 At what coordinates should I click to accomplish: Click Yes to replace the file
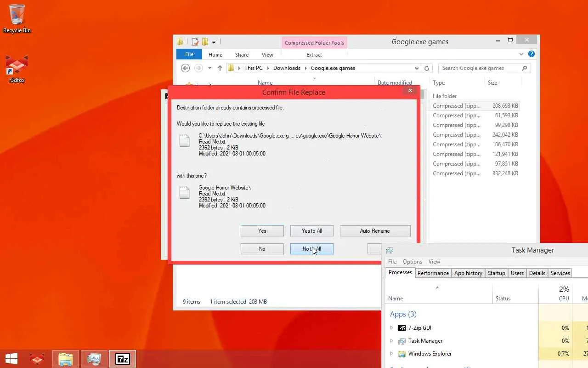pyautogui.click(x=262, y=231)
